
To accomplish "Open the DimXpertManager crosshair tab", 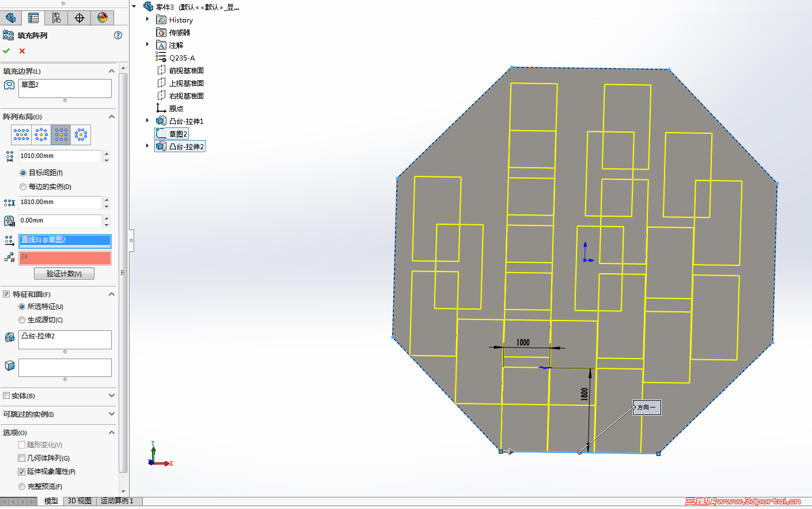I will coord(79,18).
